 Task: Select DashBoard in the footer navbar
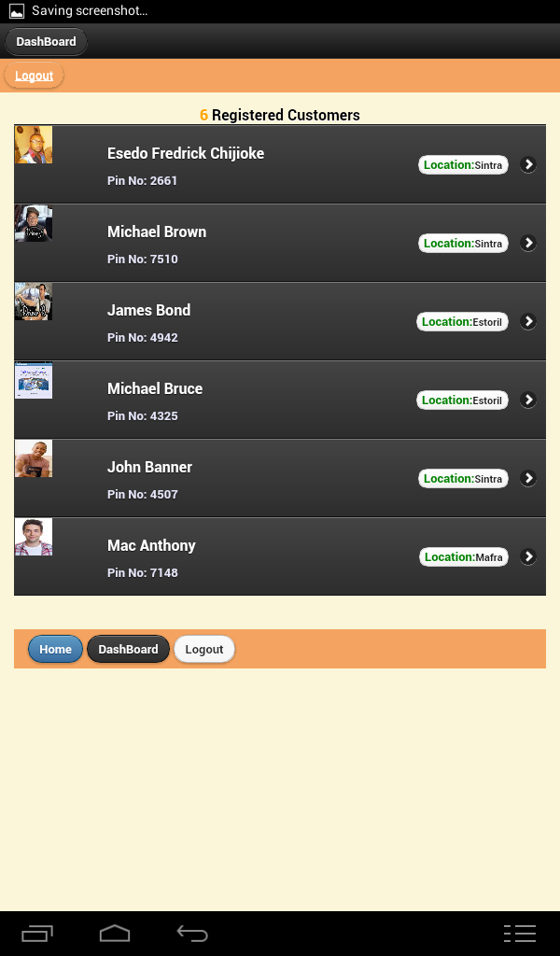128,650
